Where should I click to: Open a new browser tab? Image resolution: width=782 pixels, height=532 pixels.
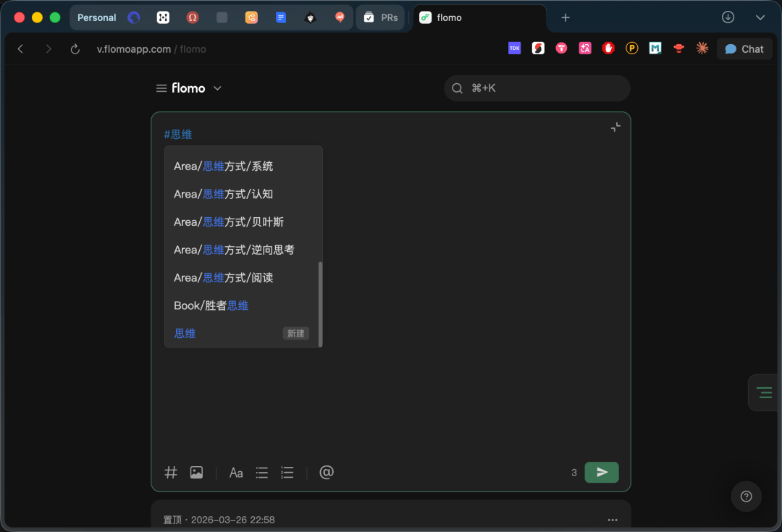[x=565, y=17]
